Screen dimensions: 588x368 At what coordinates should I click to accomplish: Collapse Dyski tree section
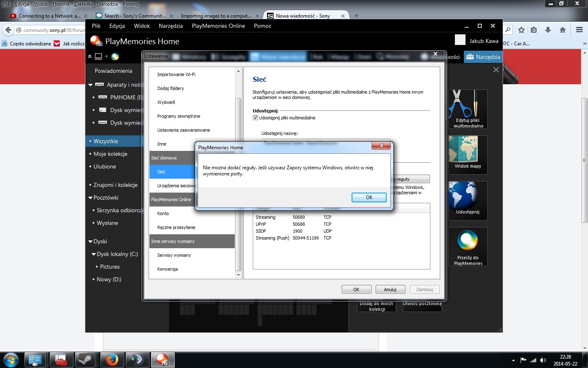pos(91,242)
